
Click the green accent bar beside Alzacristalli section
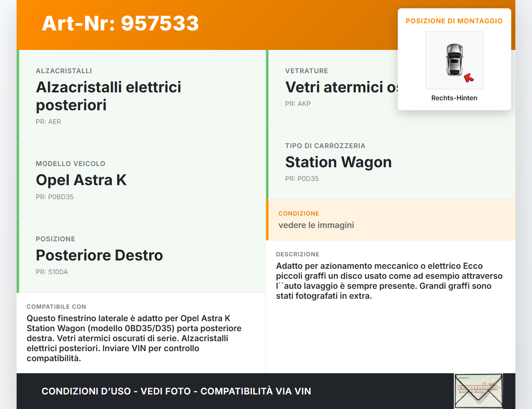[17, 96]
